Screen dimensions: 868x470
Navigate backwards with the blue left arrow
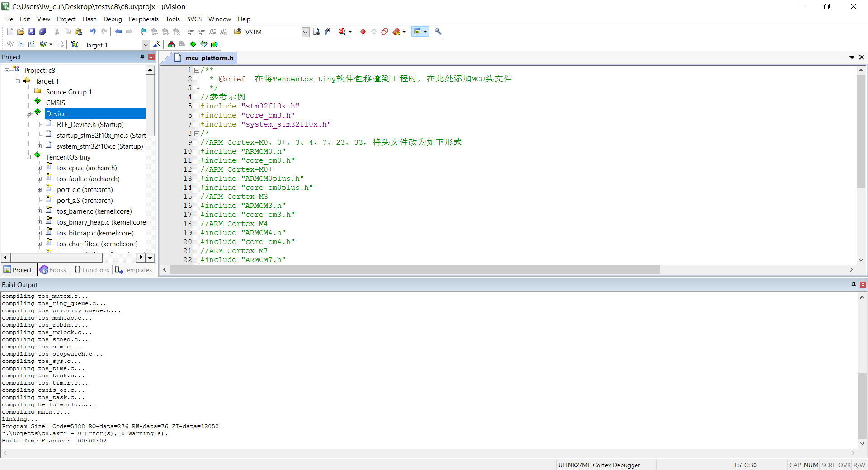[x=118, y=32]
